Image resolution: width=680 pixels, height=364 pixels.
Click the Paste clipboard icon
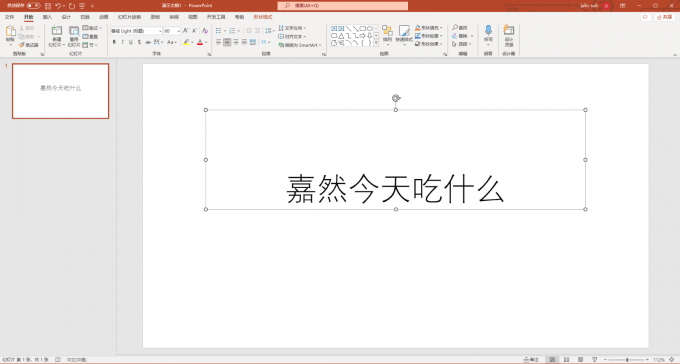(x=10, y=32)
